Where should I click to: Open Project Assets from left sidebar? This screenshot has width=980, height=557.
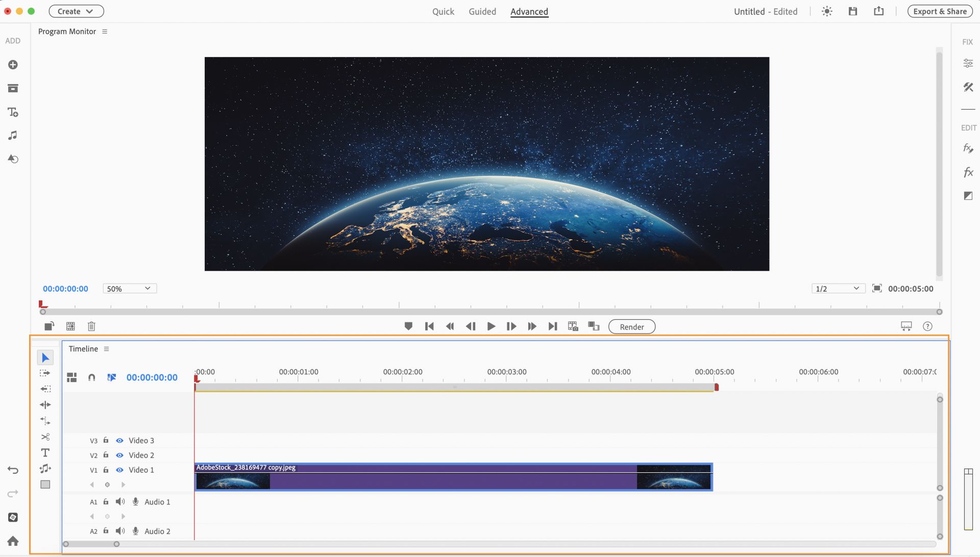(13, 88)
